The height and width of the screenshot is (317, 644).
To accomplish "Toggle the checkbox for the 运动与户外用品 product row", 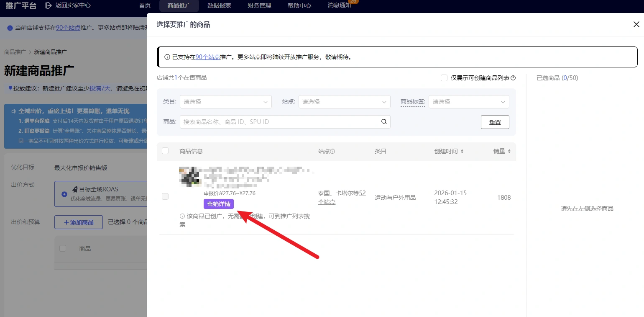I will pyautogui.click(x=165, y=196).
